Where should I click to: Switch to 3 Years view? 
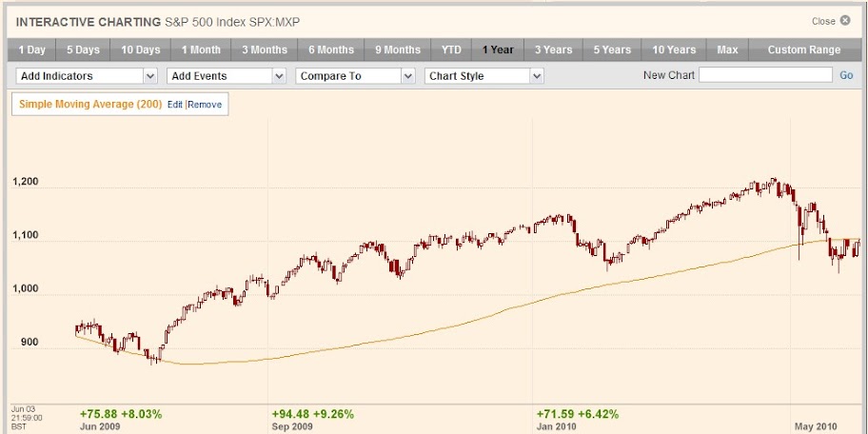tap(553, 49)
